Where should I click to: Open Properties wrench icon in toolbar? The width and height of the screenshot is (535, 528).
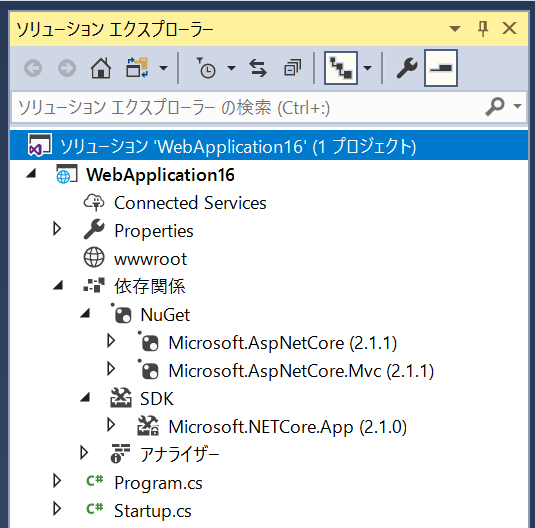[x=406, y=68]
